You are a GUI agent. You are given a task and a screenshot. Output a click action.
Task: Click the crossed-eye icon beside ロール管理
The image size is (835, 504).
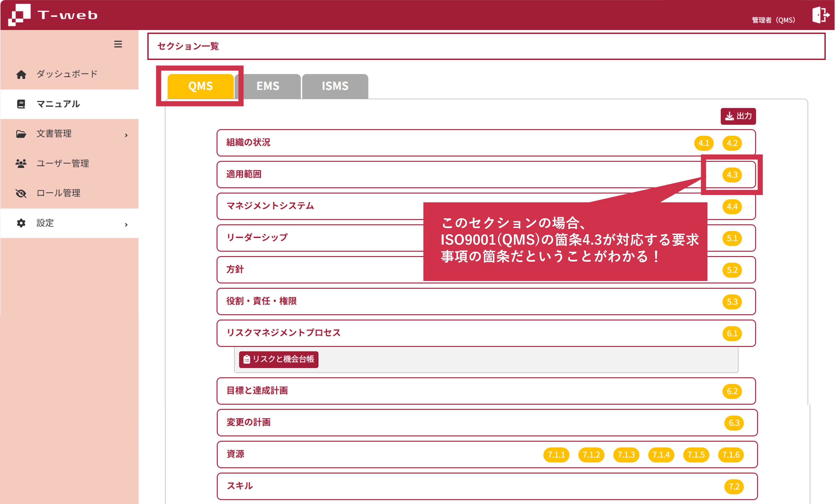click(x=21, y=193)
